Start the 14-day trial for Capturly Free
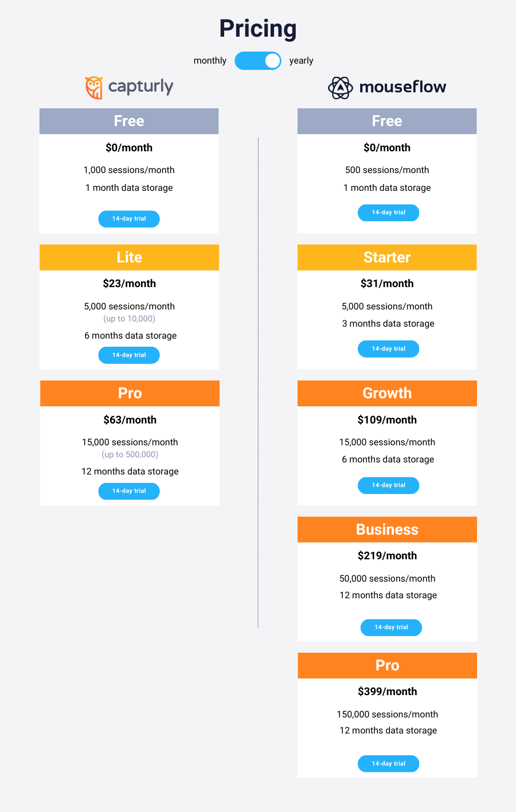516x812 pixels. (128, 219)
